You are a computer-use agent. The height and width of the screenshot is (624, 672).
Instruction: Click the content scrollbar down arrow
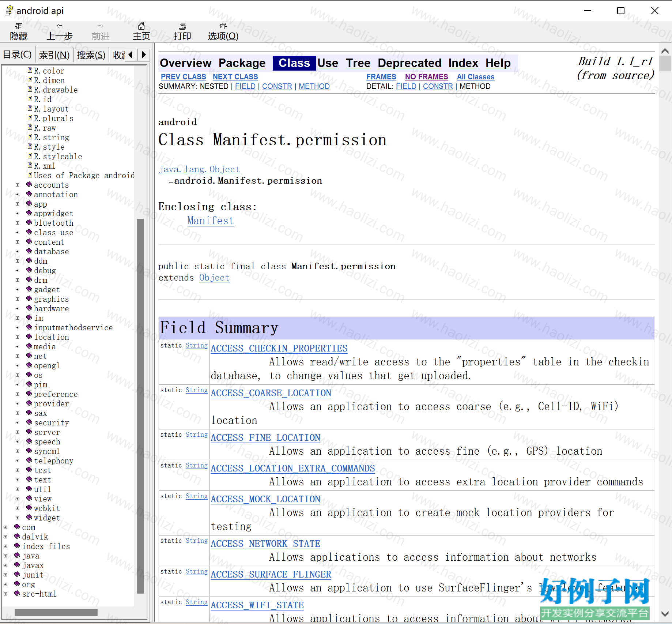click(x=665, y=614)
